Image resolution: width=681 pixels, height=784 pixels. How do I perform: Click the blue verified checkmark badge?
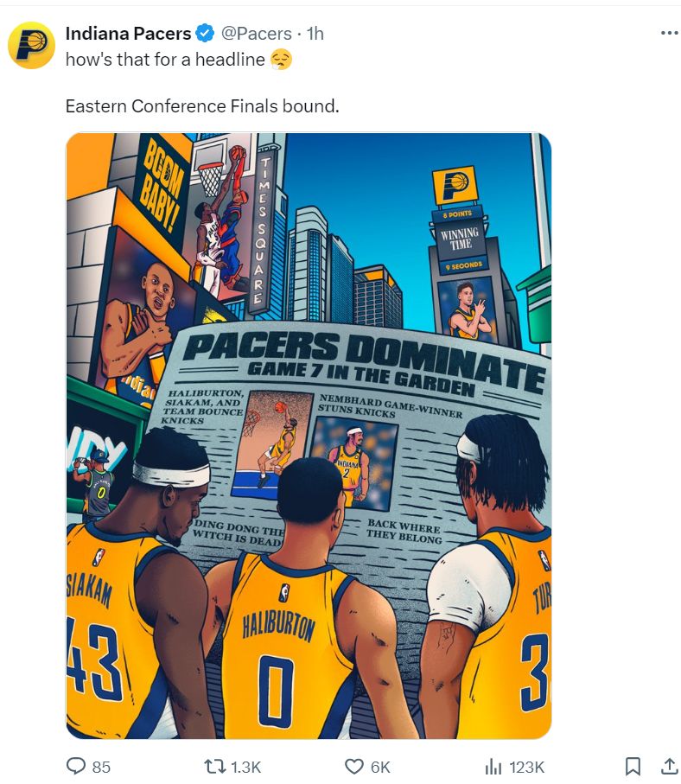205,34
